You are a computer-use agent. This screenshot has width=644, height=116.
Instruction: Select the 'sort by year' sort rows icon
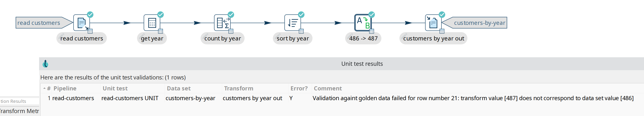pos(292,23)
